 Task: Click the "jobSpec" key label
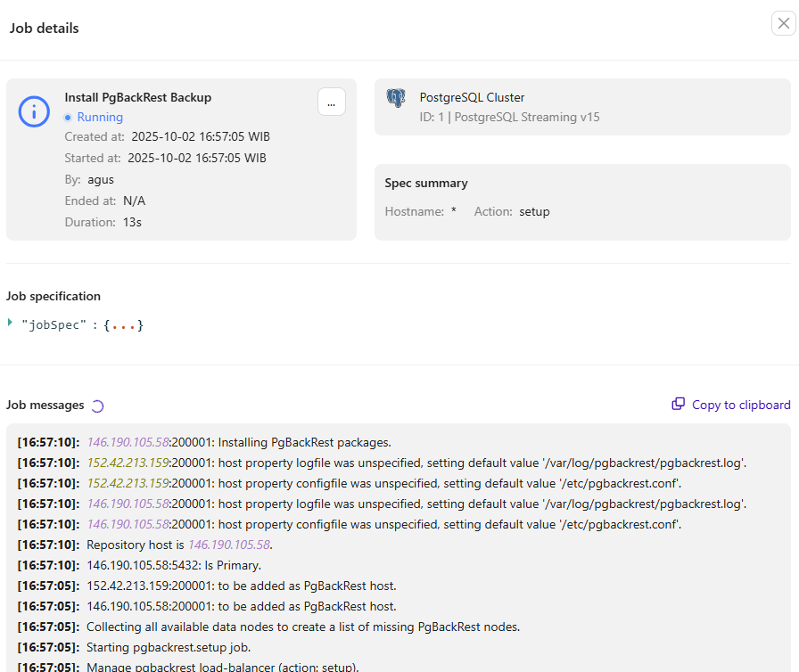tap(54, 326)
